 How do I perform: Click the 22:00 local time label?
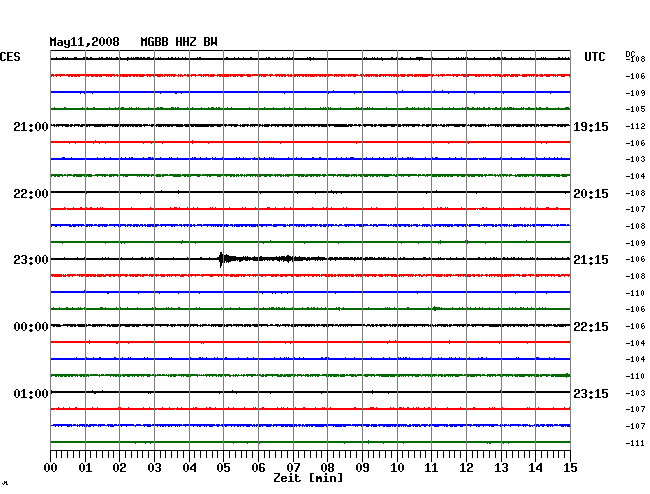click(31, 194)
